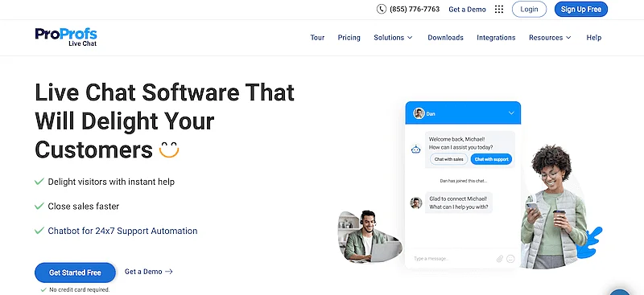This screenshot has width=644, height=295.
Task: Click the orange smiley face in headline
Action: [x=169, y=150]
